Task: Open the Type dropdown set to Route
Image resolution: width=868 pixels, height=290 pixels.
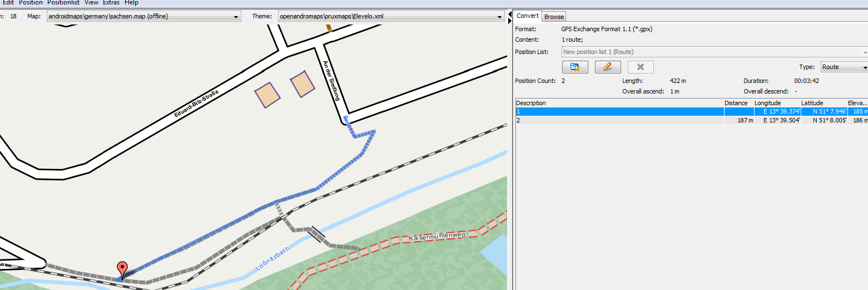Action: click(844, 67)
